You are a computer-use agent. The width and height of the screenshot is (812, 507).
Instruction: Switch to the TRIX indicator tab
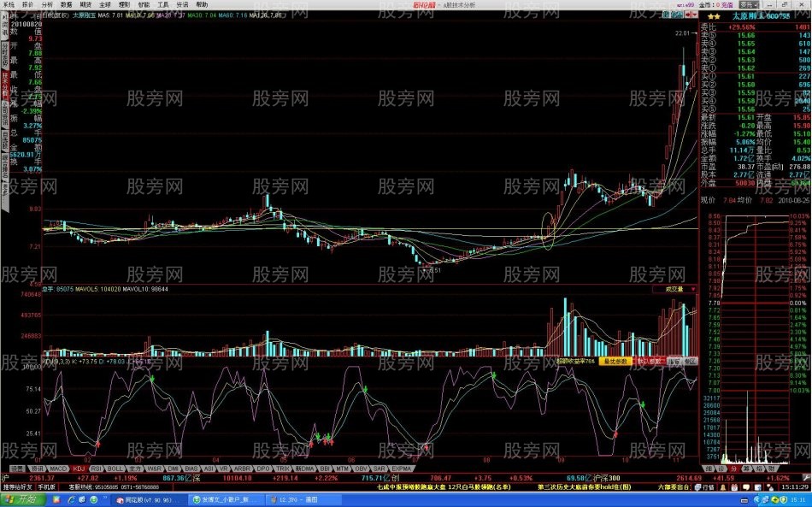[283, 469]
